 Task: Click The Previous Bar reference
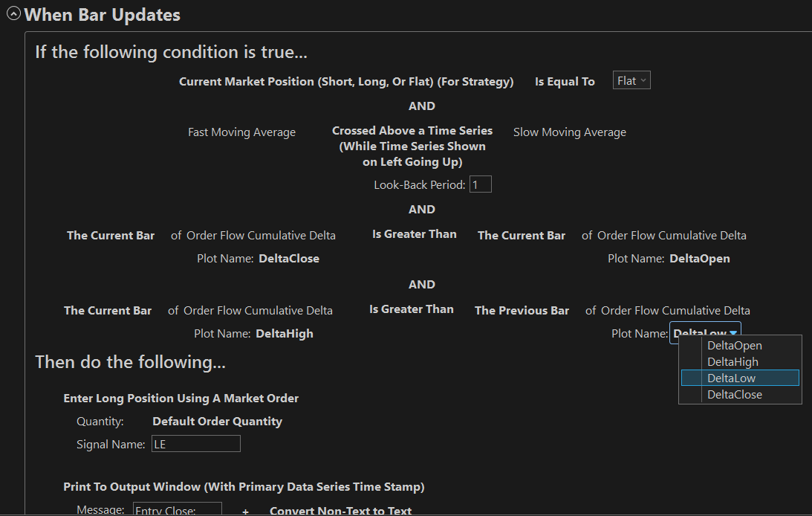[x=522, y=310]
